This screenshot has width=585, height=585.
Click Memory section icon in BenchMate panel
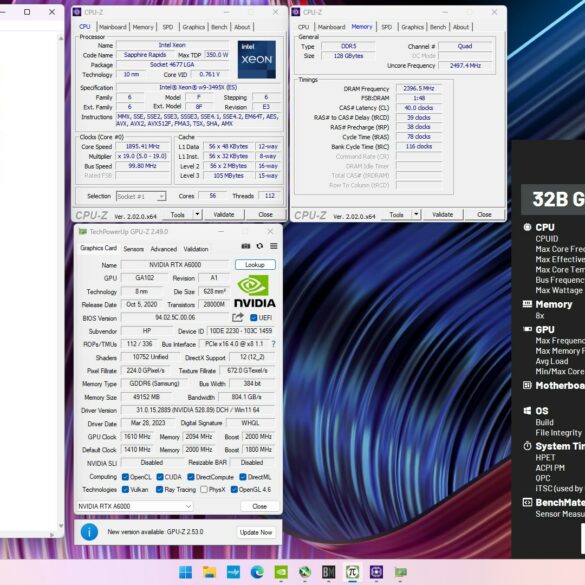527,304
